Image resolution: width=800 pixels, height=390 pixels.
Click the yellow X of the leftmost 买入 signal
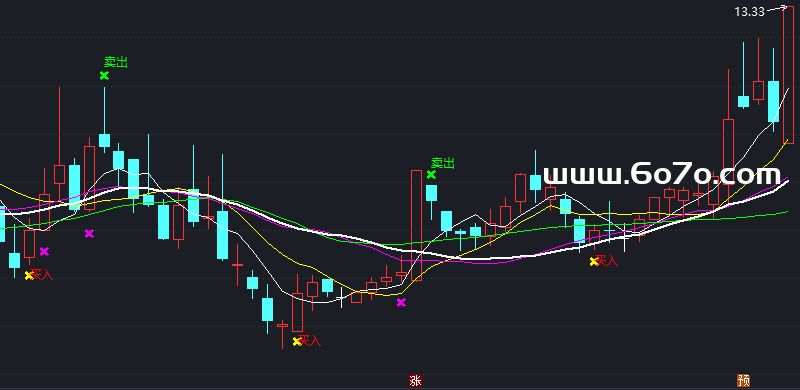point(29,275)
